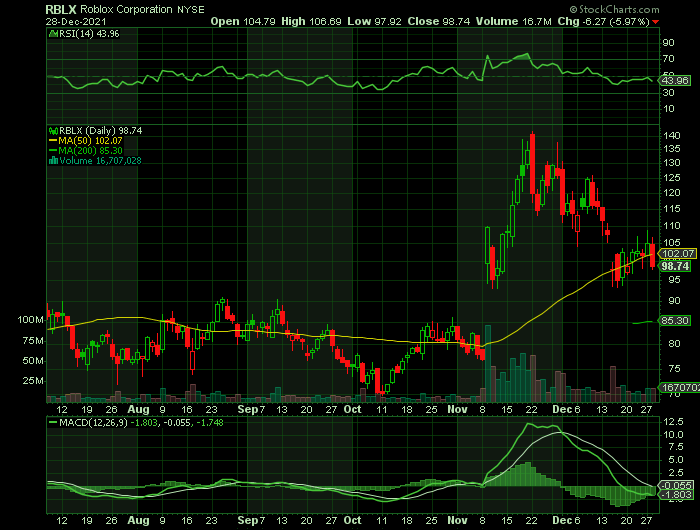Viewport: 700px width, 530px height.
Task: Click the RBLX (Daily) 98.74 legend entry
Action: click(100, 131)
